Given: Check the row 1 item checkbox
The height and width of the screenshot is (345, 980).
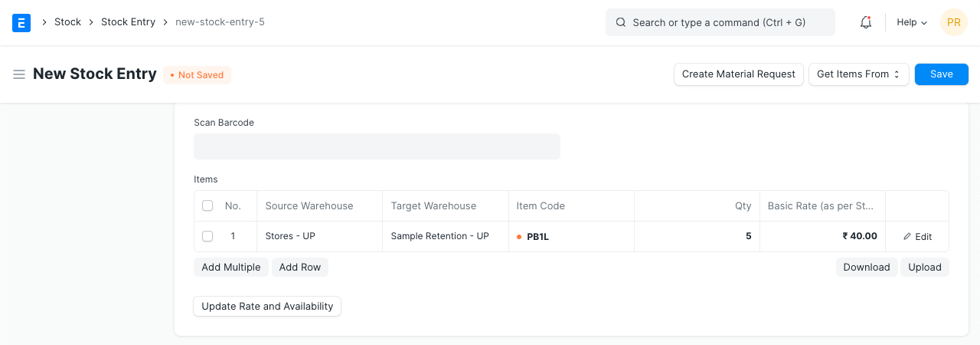Looking at the screenshot, I should point(207,236).
